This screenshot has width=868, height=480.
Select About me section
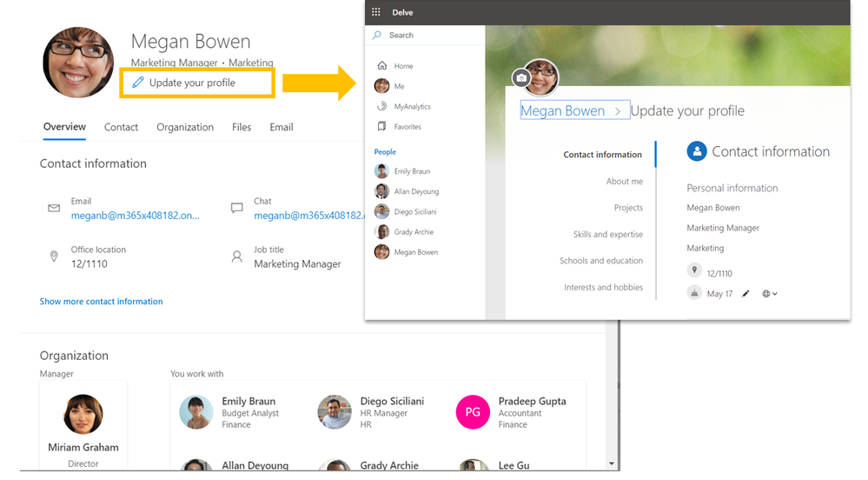pos(625,181)
